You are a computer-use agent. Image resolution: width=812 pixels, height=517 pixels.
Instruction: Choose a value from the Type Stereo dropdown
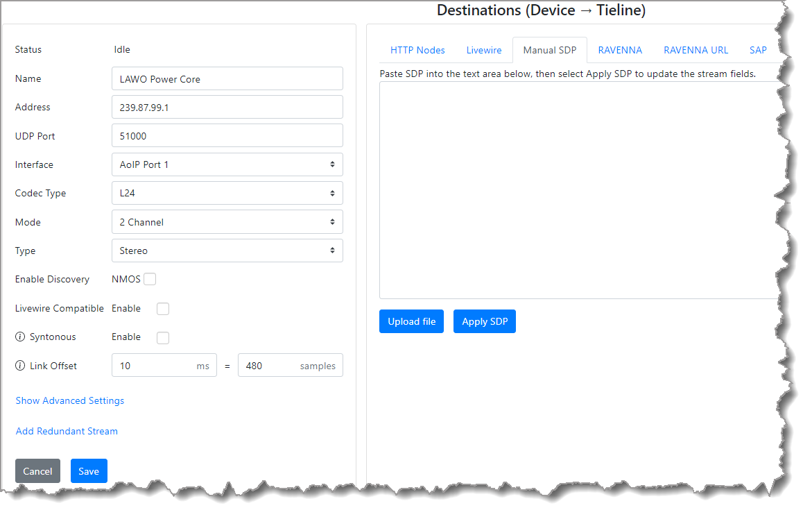tap(227, 251)
